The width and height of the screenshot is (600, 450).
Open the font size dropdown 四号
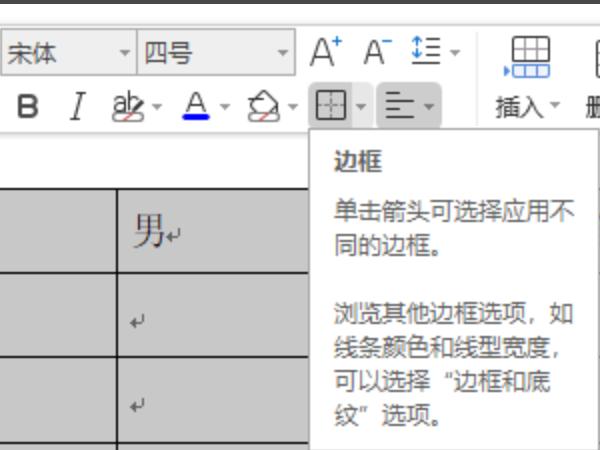(x=216, y=52)
